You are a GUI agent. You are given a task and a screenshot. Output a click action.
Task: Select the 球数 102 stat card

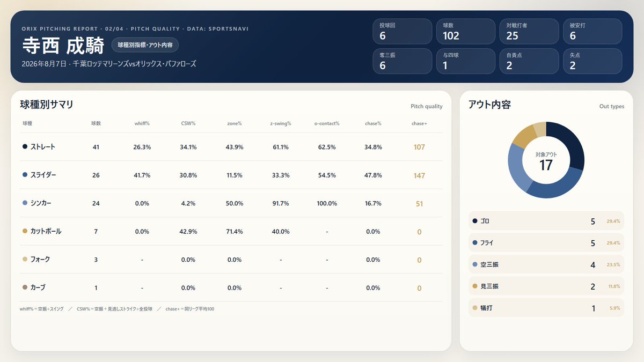465,32
